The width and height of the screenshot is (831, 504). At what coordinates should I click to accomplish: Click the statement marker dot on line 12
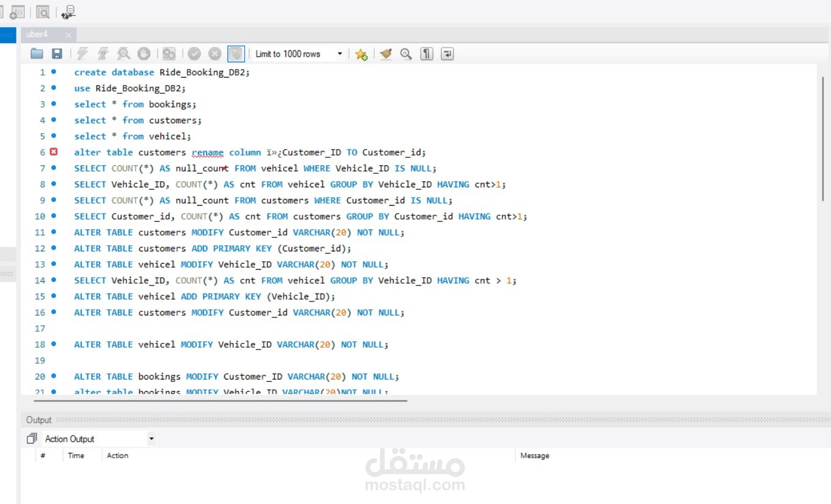pos(54,248)
